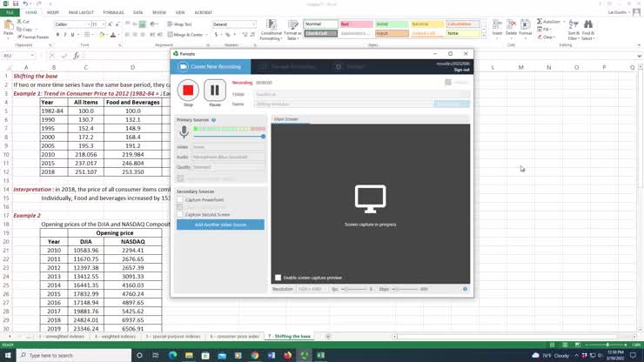Click the AutoSum icon

[552, 22]
